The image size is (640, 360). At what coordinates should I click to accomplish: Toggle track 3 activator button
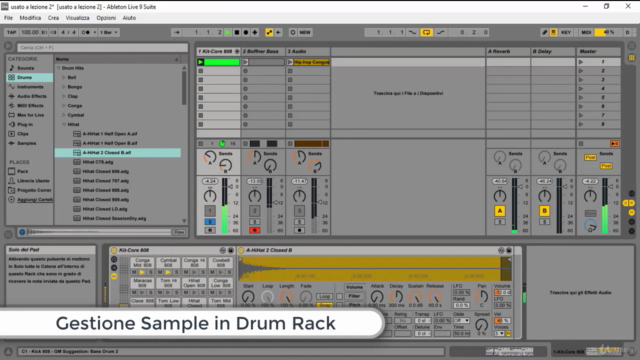(x=299, y=211)
